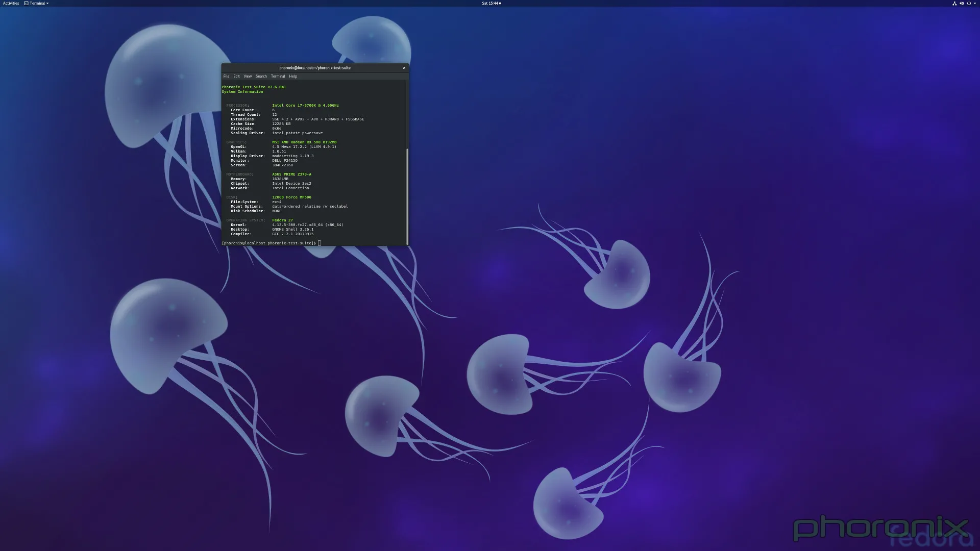Click the 'GRAPHICS:' section label

[236, 142]
